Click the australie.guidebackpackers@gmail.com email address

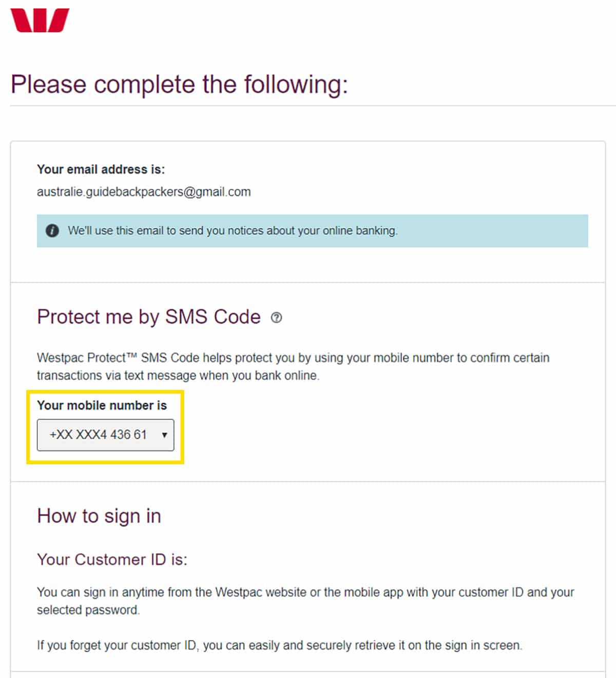[144, 192]
